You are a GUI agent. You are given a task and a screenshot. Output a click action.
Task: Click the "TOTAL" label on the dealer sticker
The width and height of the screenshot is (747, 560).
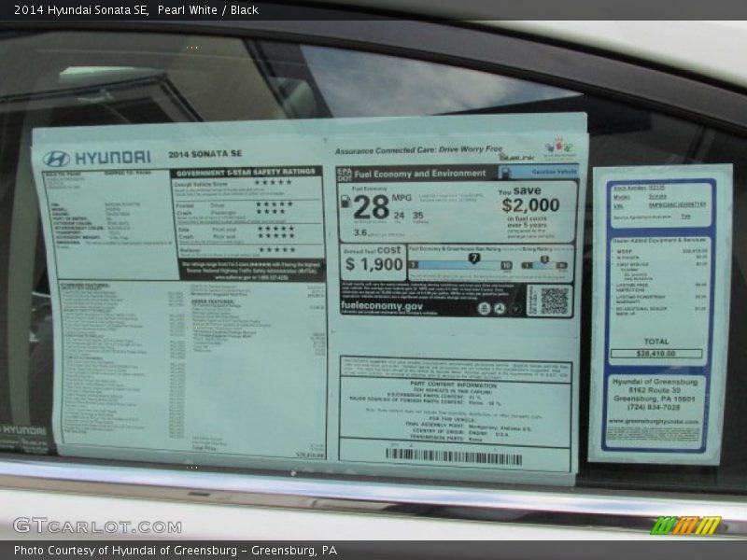coord(656,342)
